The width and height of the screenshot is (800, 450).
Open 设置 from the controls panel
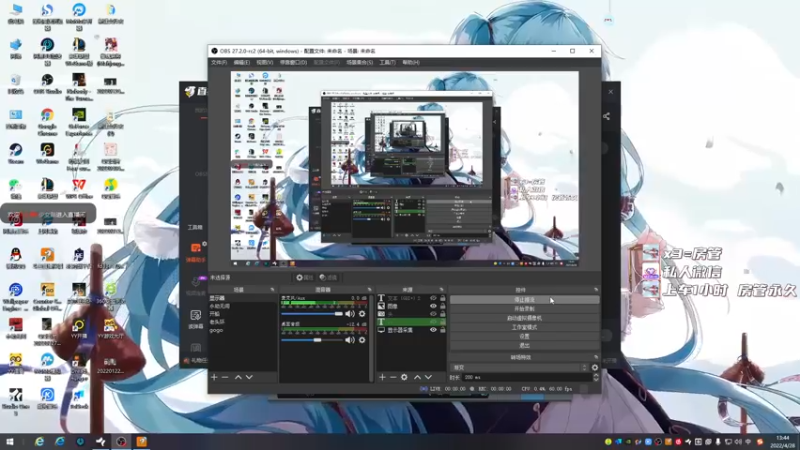tap(524, 337)
